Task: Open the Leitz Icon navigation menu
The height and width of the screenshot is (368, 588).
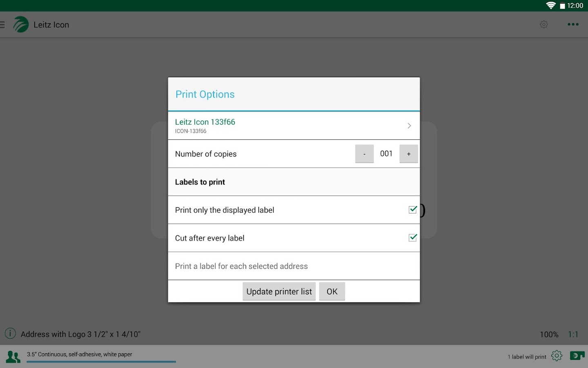Action: click(x=3, y=25)
